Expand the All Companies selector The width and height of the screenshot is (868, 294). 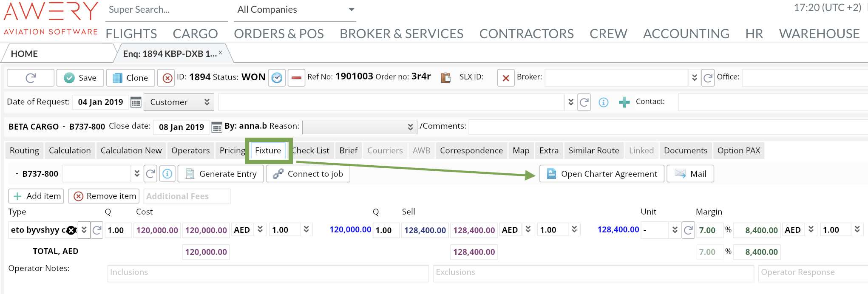point(351,10)
